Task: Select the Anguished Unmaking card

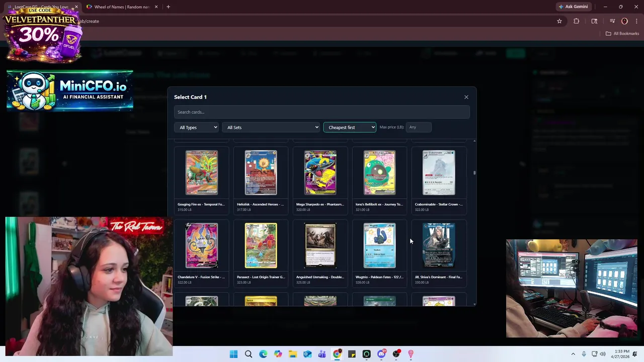Action: tap(320, 253)
